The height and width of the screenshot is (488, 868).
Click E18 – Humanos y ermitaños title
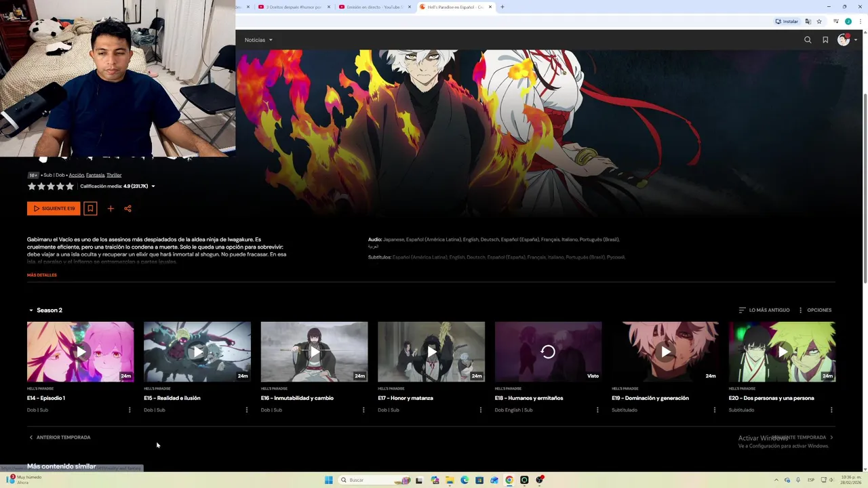[x=529, y=399]
